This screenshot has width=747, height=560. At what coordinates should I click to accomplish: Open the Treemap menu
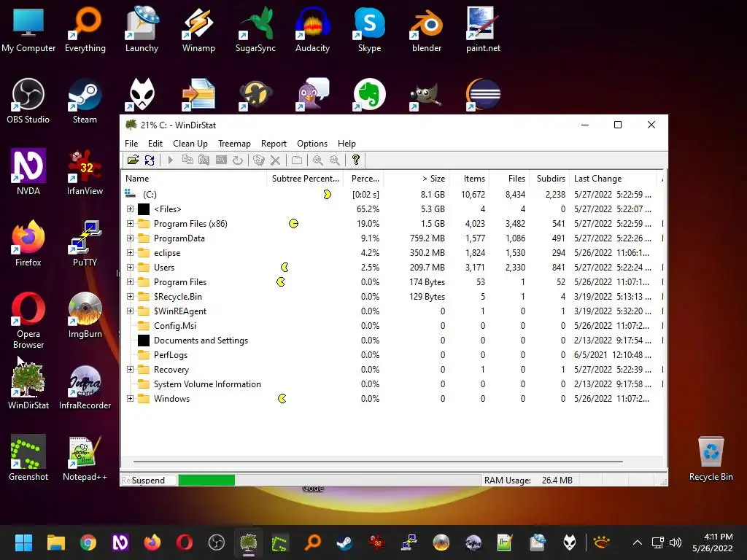click(x=234, y=144)
